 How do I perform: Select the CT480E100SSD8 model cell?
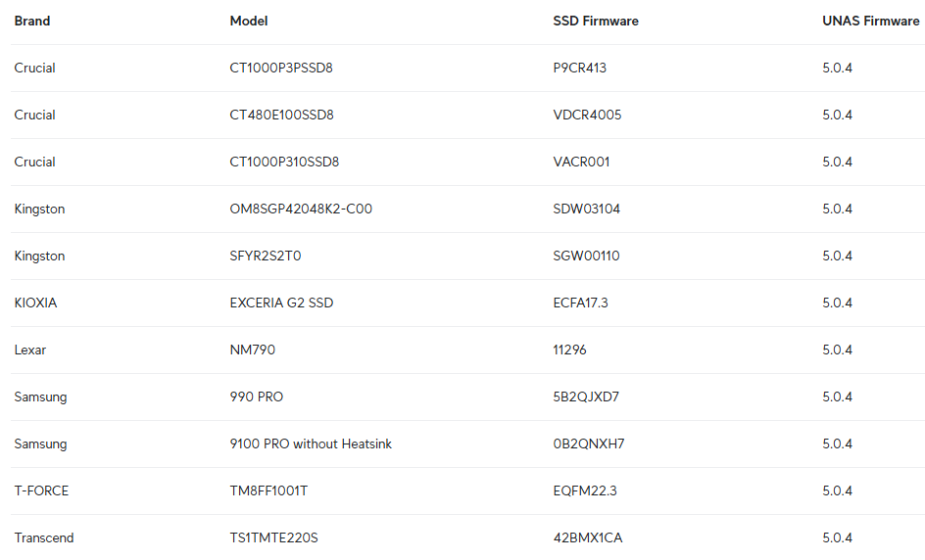(x=281, y=115)
